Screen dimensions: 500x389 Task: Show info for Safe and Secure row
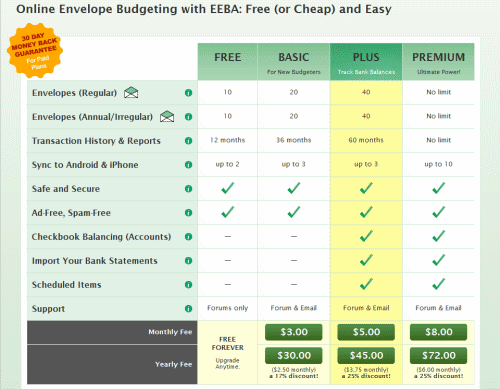coord(188,189)
